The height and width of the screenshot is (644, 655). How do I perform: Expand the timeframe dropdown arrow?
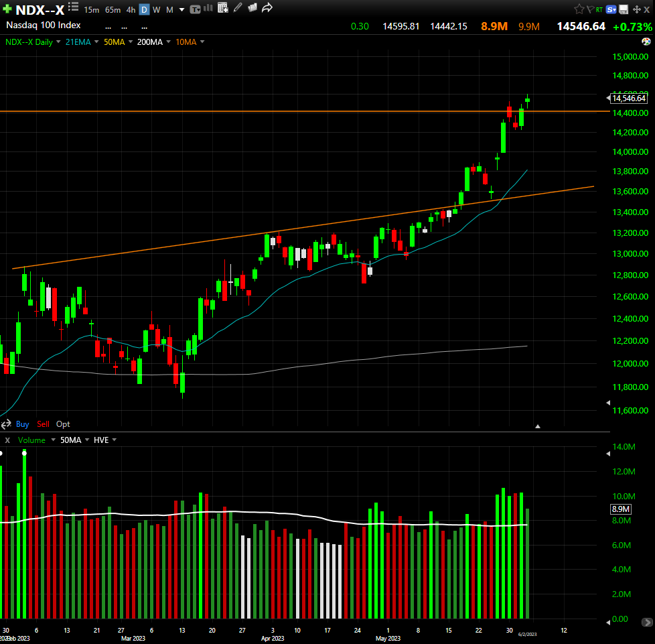pos(181,9)
